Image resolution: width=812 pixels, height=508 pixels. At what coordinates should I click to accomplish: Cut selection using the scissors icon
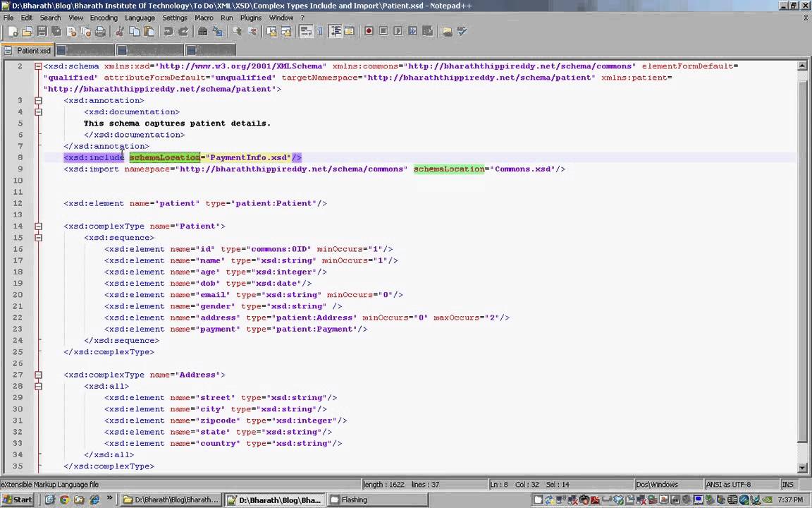[x=120, y=32]
